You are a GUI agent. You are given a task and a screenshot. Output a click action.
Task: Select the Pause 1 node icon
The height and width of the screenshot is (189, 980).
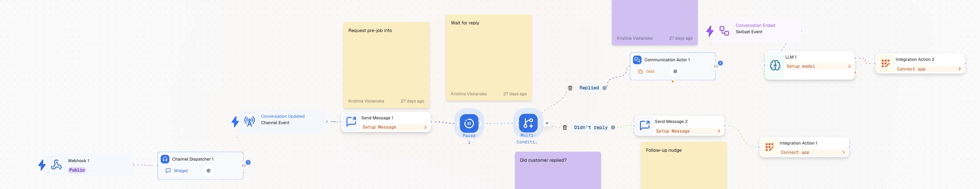tap(469, 123)
